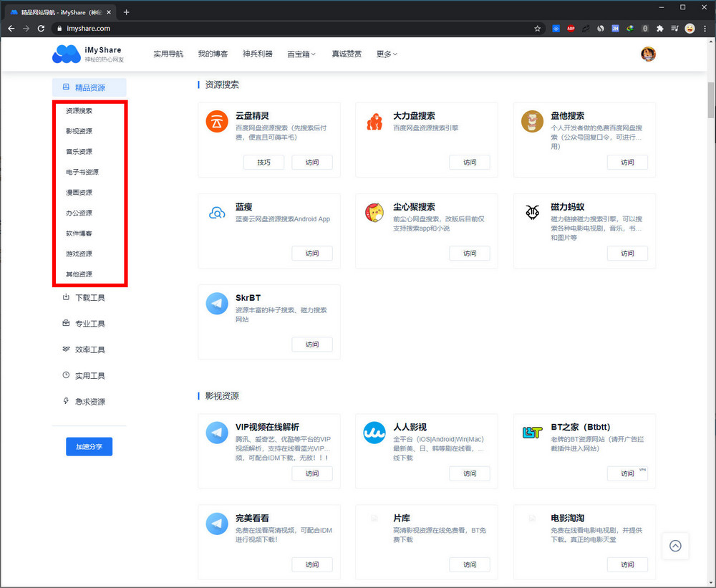This screenshot has width=716, height=588.
Task: Click the blue 加速分享 button
Action: click(x=89, y=446)
